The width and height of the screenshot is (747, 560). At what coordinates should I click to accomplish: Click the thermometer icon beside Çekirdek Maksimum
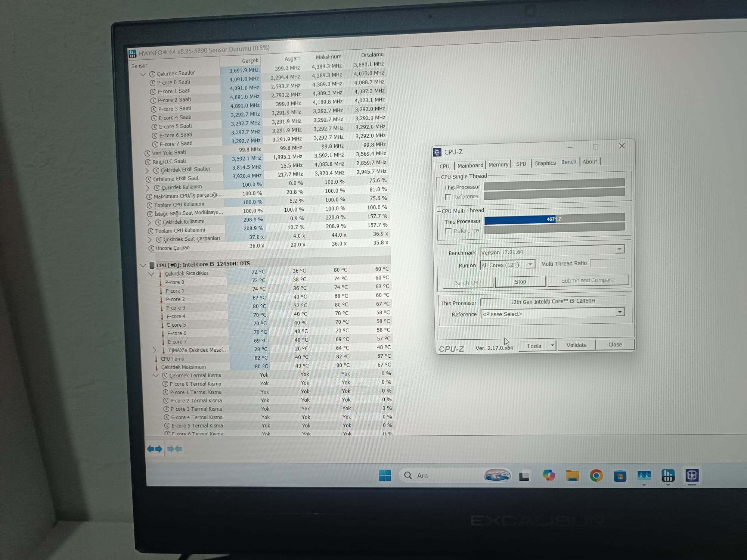point(156,367)
